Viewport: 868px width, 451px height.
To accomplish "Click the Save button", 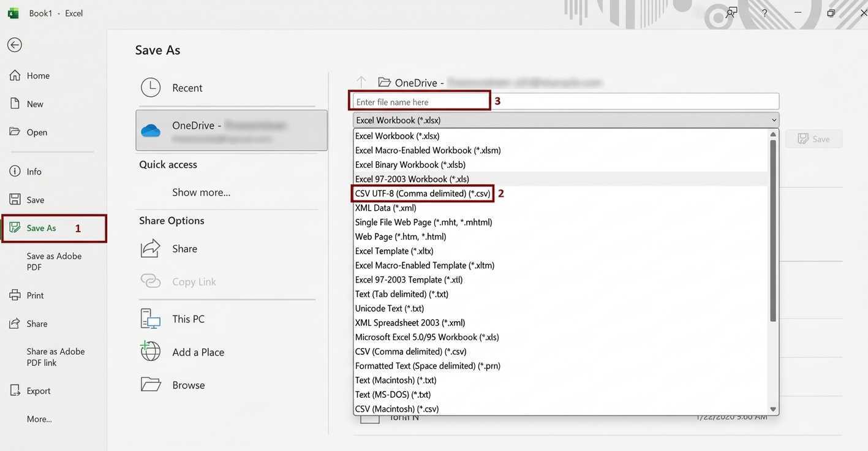I will click(814, 139).
